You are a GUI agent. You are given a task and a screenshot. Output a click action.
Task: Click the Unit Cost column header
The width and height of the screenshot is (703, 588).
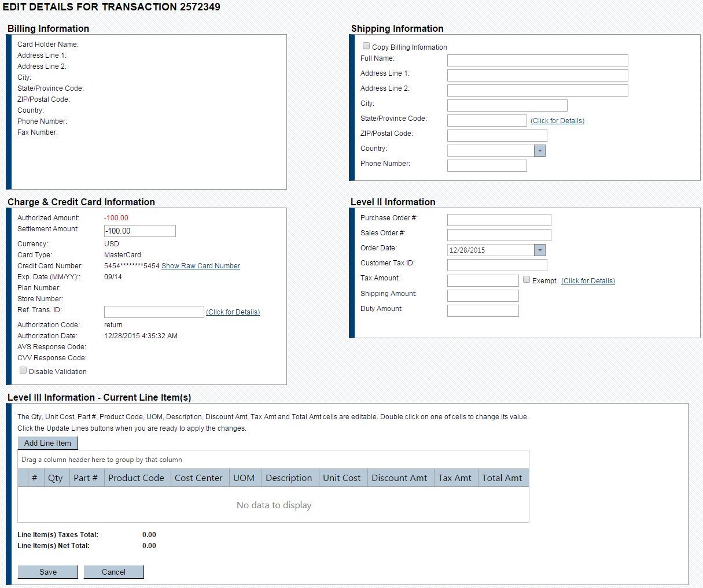coord(341,478)
